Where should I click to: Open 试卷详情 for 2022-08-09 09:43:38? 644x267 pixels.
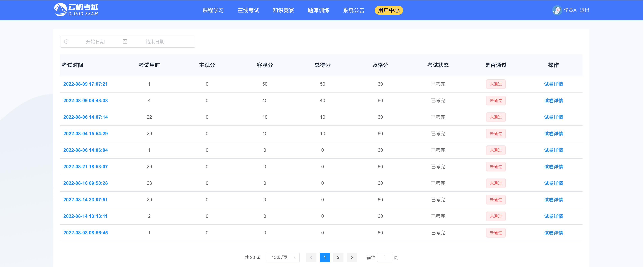coord(553,101)
